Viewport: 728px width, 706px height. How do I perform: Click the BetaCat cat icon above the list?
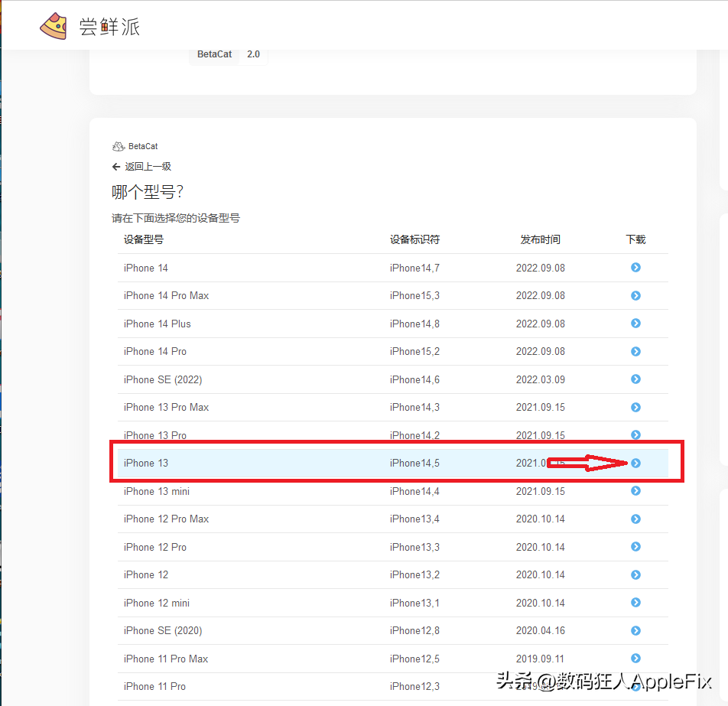120,145
